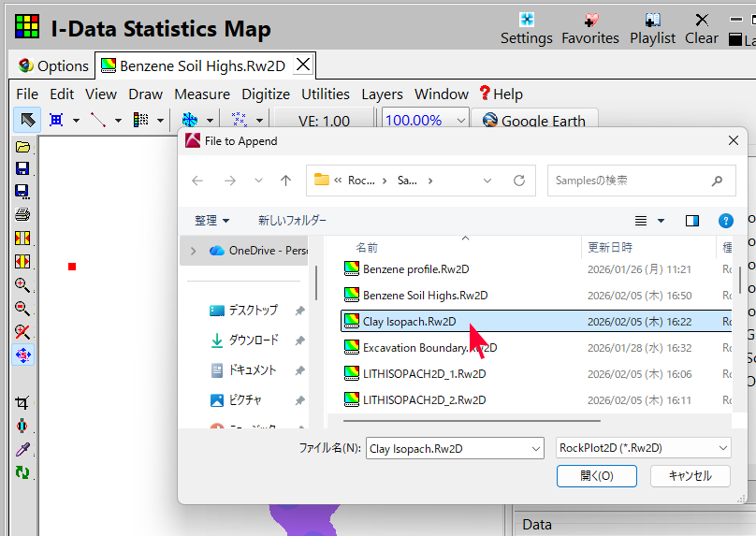This screenshot has height=536, width=756.
Task: Toggle the preview pane button
Action: [x=692, y=221]
